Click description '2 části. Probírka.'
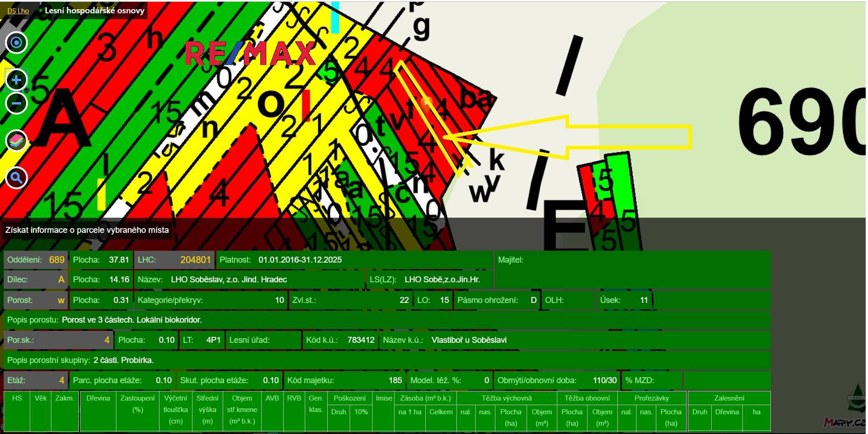The height and width of the screenshot is (434, 868). [124, 360]
